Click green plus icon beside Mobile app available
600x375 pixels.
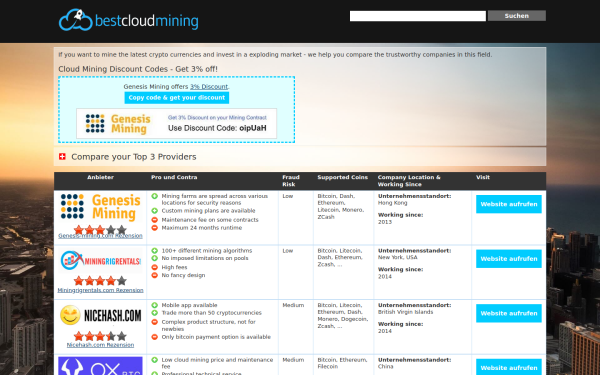click(x=155, y=305)
